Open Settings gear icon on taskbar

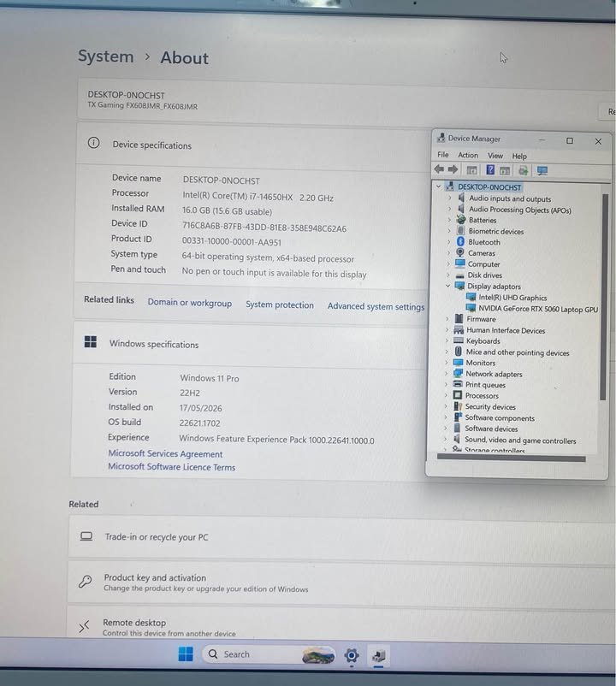coord(352,655)
